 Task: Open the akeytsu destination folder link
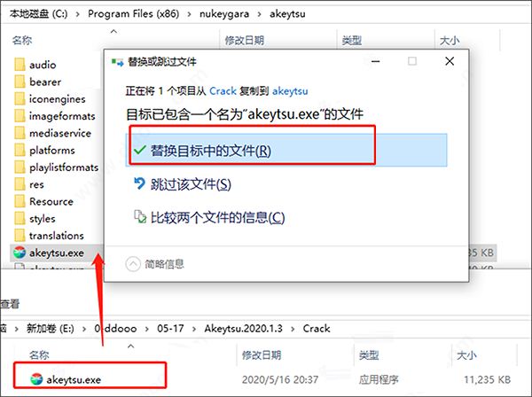click(290, 91)
